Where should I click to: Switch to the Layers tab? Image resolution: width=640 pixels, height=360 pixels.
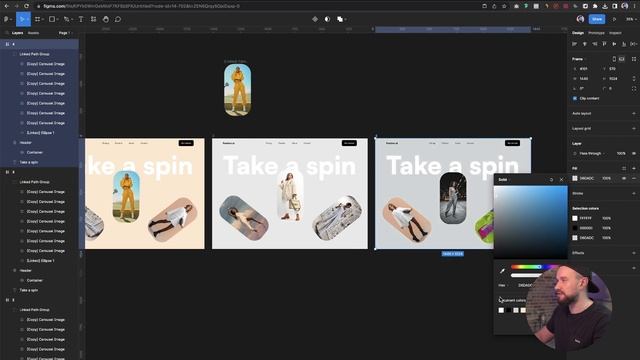(18, 33)
